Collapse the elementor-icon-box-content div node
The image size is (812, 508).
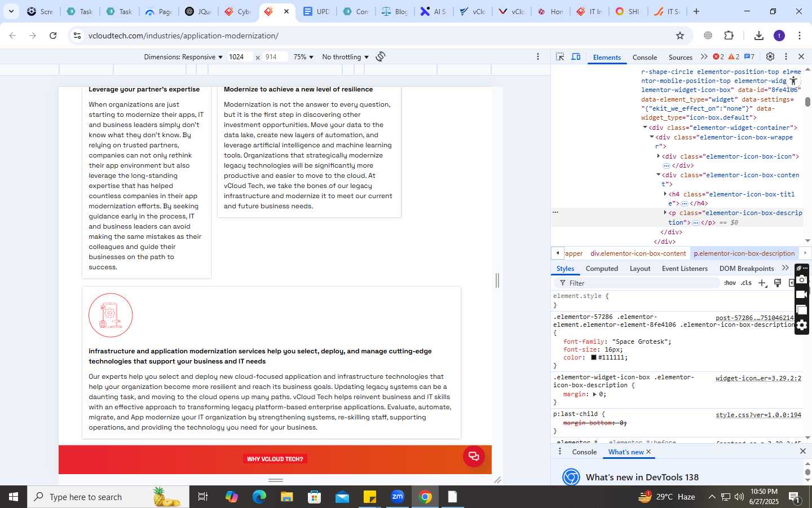pos(658,174)
